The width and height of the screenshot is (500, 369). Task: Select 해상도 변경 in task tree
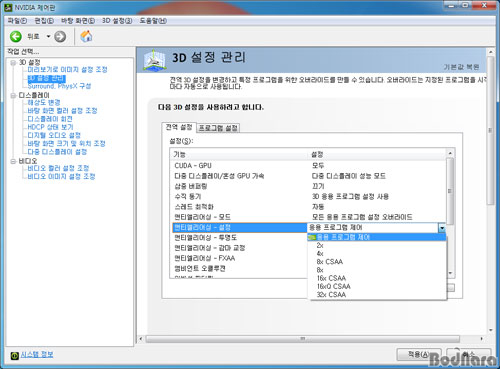click(x=44, y=102)
